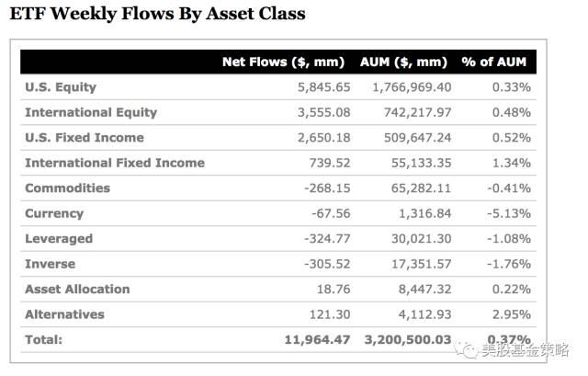Select the U.S. Equity row label
Image resolution: width=588 pixels, height=376 pixels.
61,87
